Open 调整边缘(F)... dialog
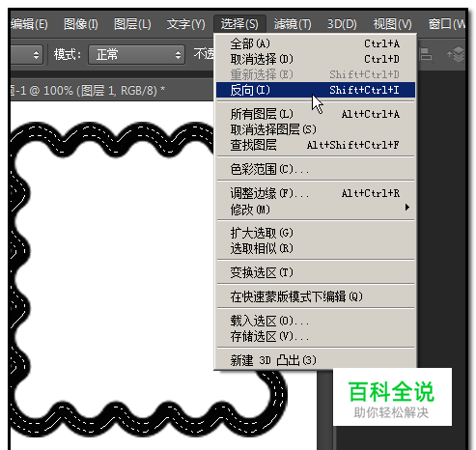 (x=316, y=193)
